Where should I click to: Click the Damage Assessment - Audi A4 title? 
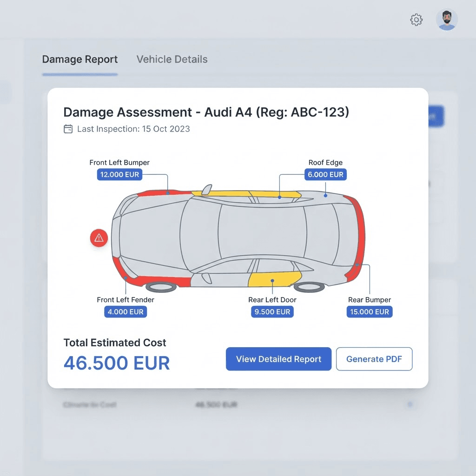pos(206,112)
